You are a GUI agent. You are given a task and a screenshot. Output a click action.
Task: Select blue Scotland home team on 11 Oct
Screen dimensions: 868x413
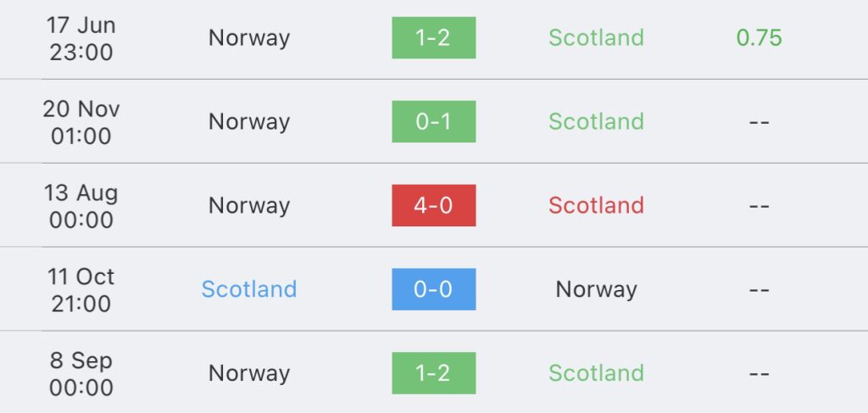click(249, 289)
